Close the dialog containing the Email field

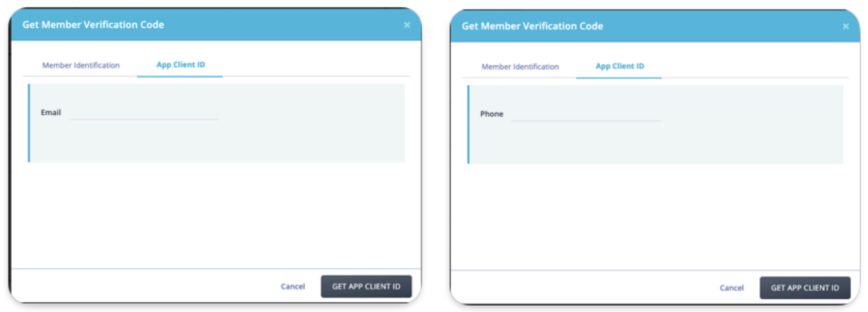click(x=407, y=25)
